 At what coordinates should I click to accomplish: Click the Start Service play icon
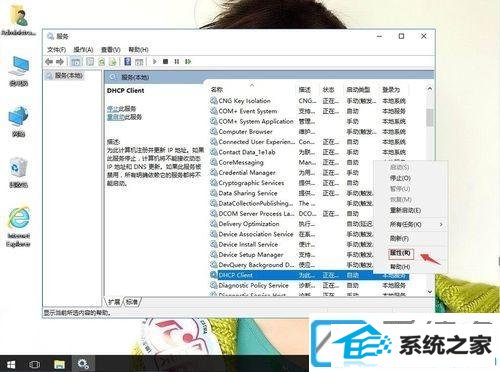pos(154,61)
